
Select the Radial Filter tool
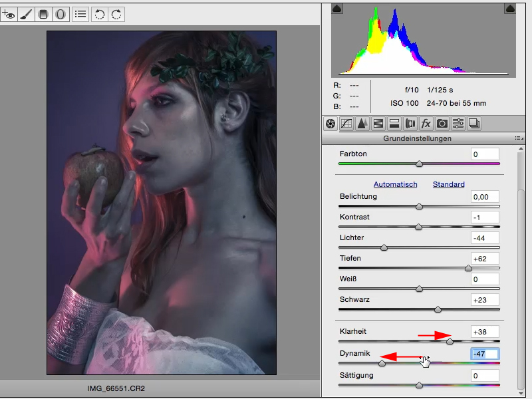[61, 13]
